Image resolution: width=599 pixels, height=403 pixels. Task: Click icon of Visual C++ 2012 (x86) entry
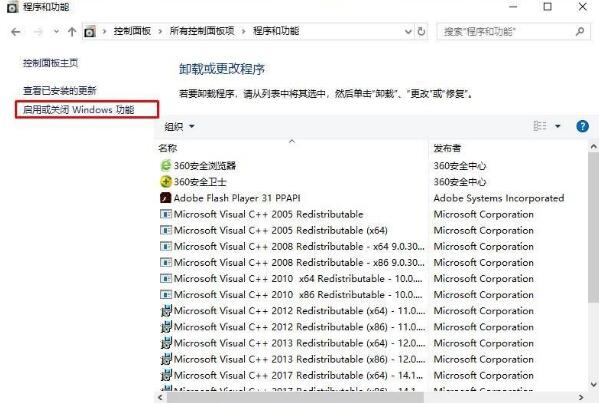pyautogui.click(x=166, y=327)
